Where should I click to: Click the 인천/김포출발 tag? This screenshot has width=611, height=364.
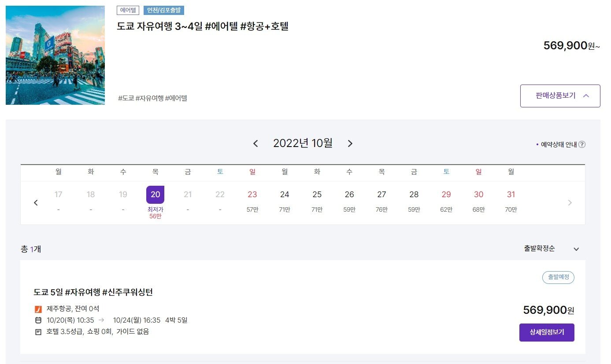pyautogui.click(x=164, y=10)
